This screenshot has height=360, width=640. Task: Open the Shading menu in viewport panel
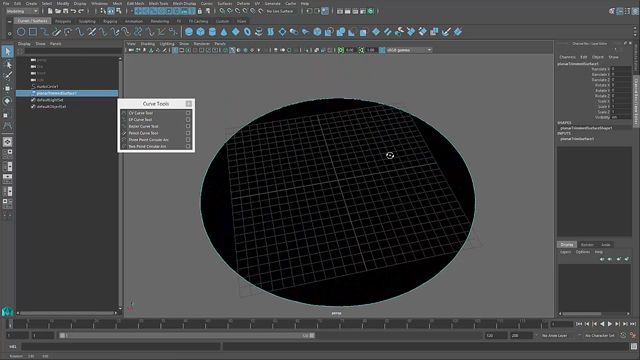148,44
